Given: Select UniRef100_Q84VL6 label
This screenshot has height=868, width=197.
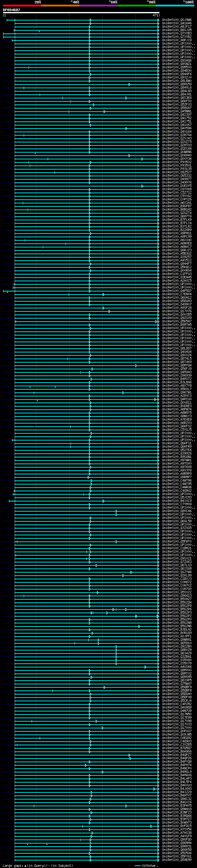Looking at the screenshot, I should pos(177,88).
